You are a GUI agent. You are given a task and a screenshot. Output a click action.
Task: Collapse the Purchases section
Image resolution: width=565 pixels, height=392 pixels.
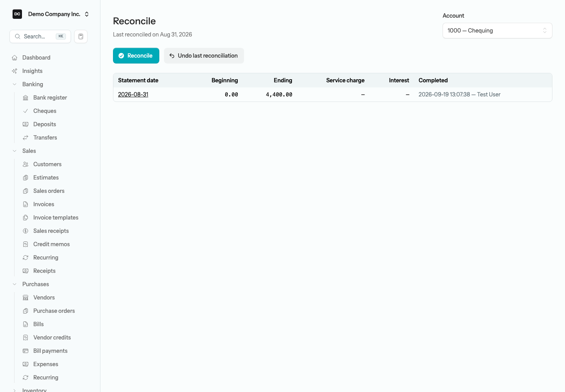pyautogui.click(x=15, y=284)
